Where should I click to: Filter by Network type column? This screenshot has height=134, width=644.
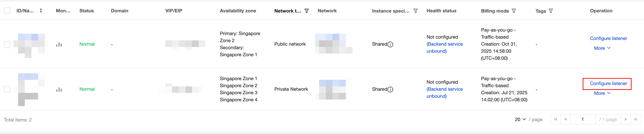306,11
